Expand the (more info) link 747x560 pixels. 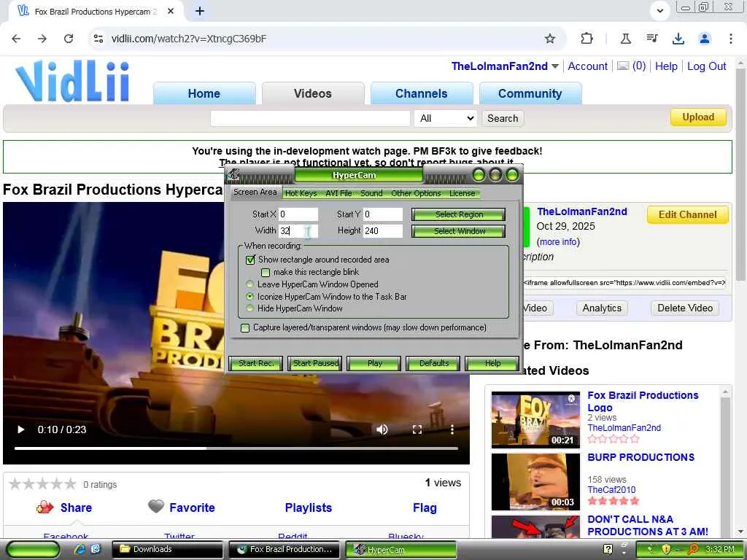point(558,242)
